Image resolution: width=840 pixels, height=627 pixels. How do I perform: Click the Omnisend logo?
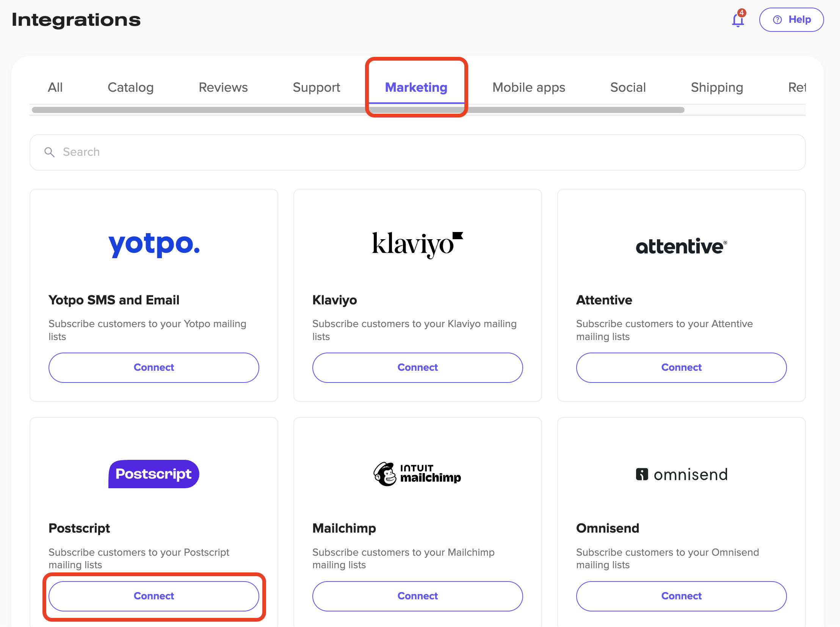tap(681, 475)
